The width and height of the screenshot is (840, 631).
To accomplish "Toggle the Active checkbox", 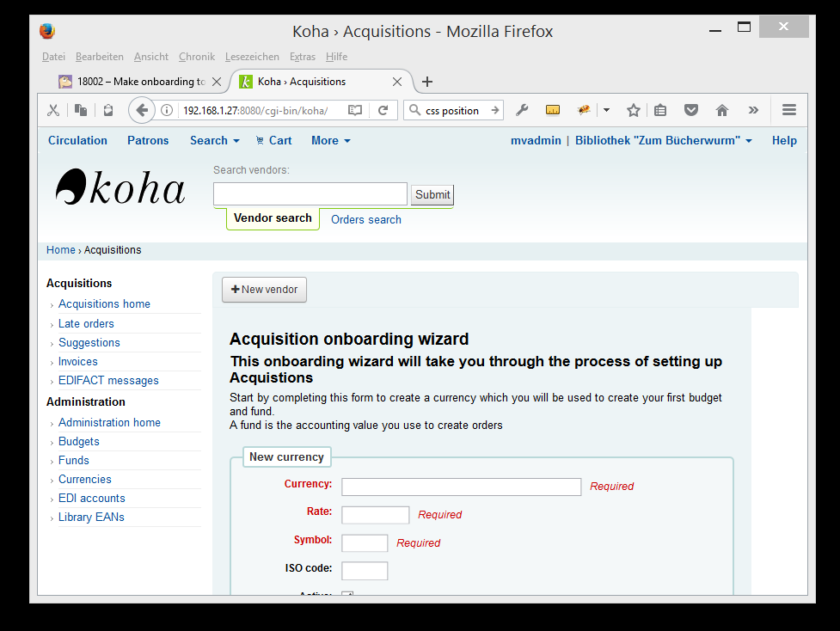I will (347, 594).
